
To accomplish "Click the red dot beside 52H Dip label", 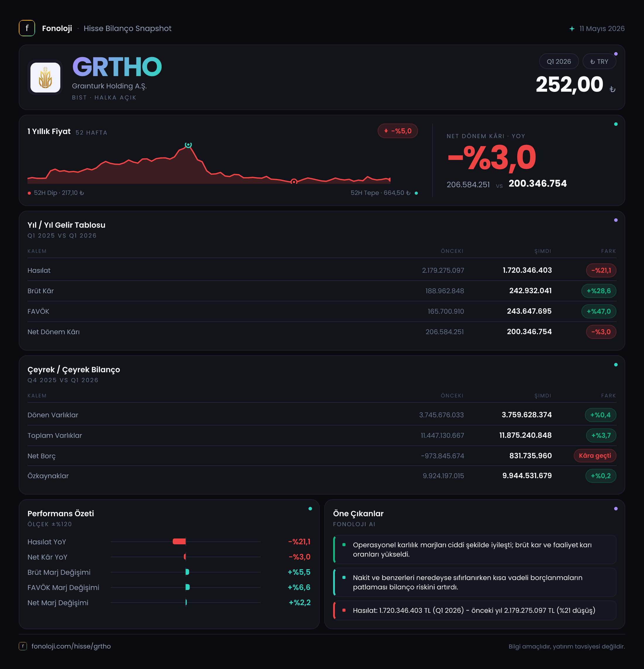I will [29, 193].
